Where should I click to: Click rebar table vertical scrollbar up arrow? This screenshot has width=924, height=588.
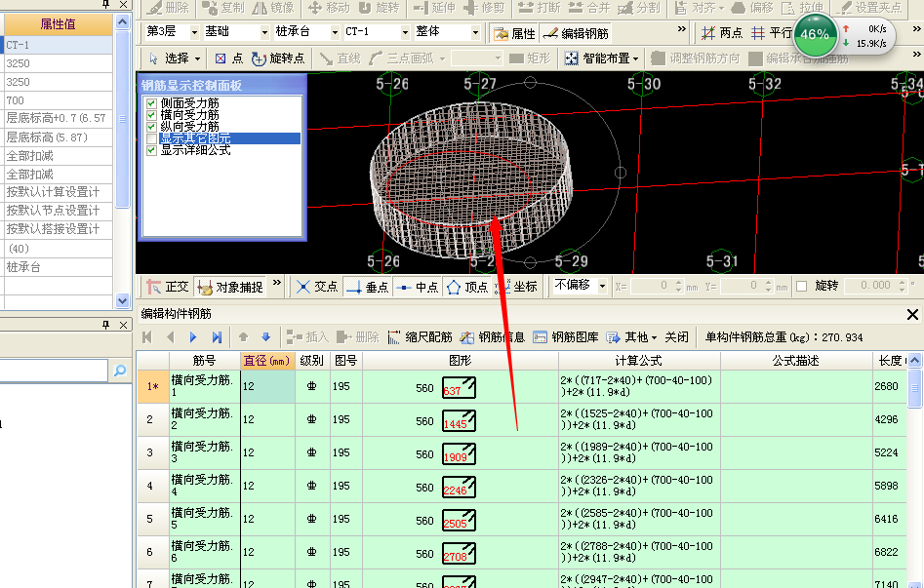(914, 360)
